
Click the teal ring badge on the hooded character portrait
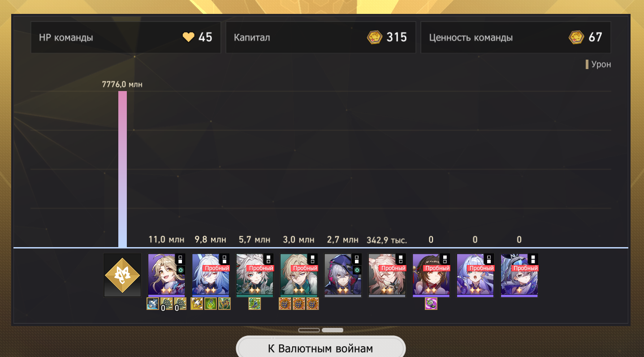pyautogui.click(x=357, y=270)
